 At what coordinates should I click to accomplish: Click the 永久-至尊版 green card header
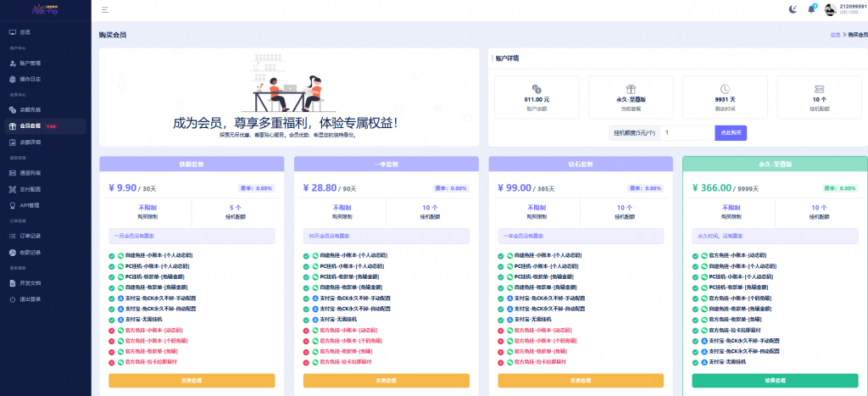(x=775, y=164)
